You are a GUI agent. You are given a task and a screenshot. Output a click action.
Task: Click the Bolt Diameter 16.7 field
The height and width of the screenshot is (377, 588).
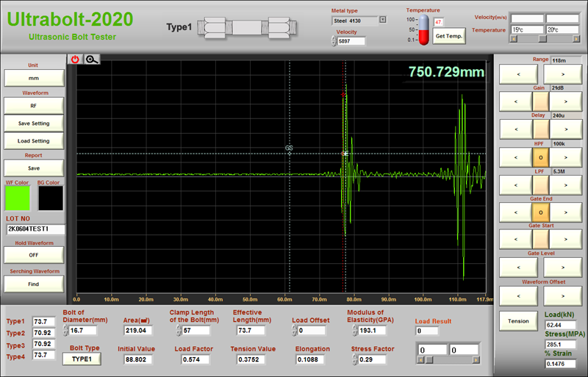[x=82, y=331]
